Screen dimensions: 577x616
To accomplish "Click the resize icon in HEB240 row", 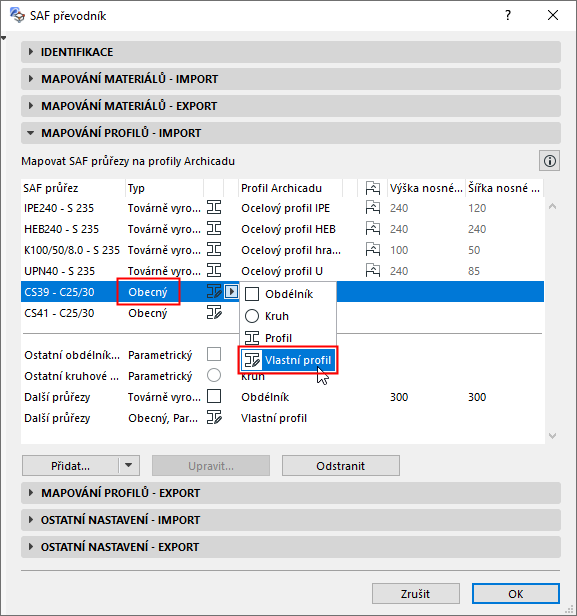I will (373, 229).
